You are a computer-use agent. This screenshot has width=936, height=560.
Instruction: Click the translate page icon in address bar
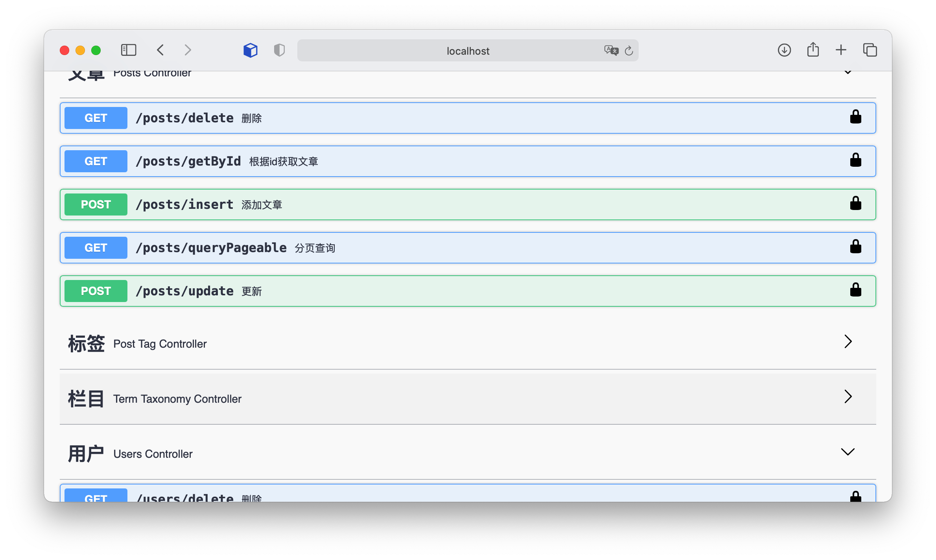point(611,50)
